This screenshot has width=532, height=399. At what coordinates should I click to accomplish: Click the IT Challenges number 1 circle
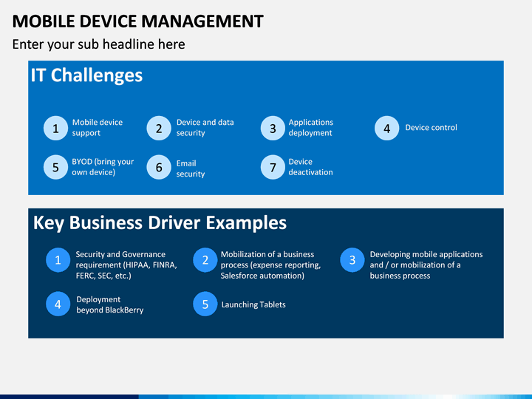click(x=55, y=129)
